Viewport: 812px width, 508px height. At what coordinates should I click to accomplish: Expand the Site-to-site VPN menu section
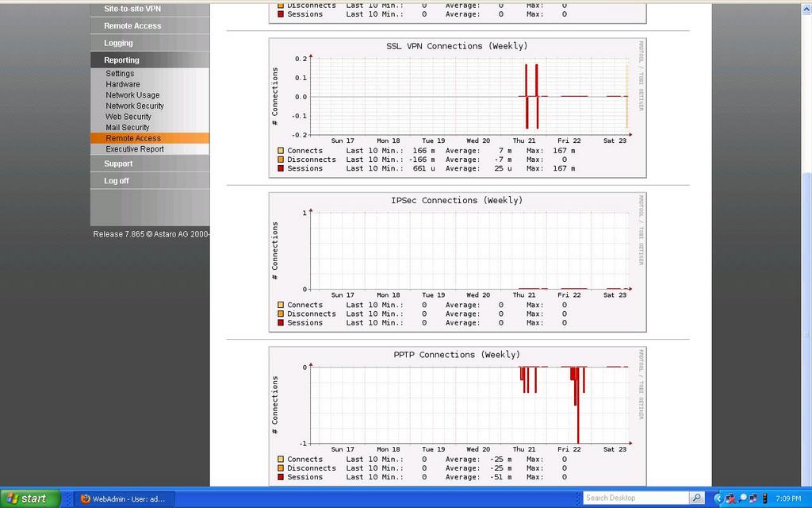[132, 9]
